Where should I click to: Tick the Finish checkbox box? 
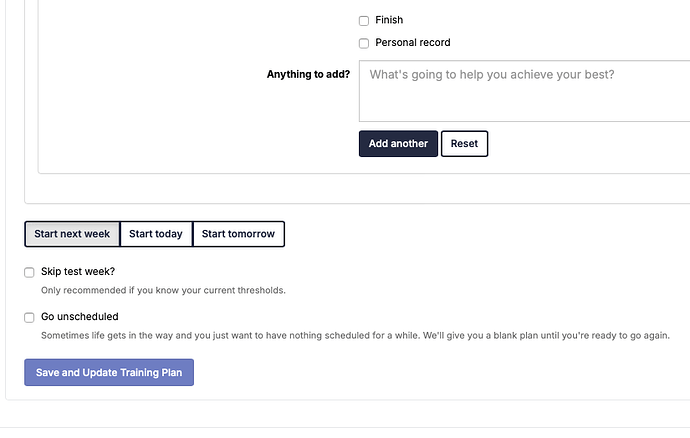click(363, 21)
